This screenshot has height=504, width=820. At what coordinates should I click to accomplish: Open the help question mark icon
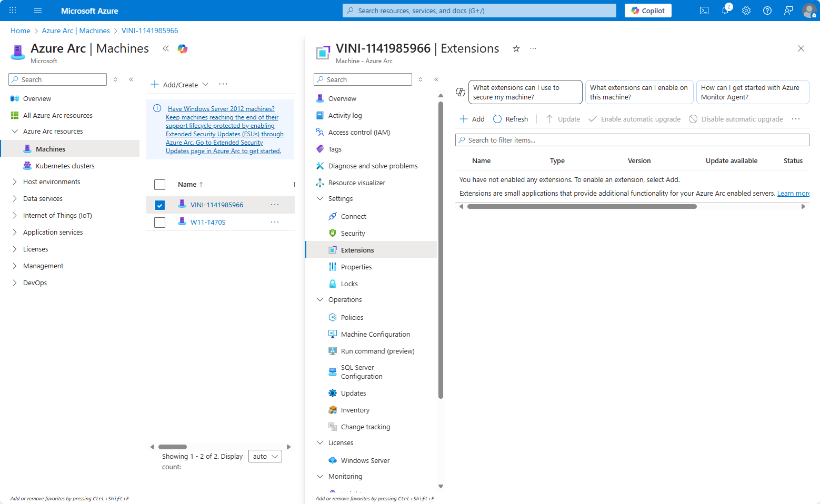[x=767, y=11]
